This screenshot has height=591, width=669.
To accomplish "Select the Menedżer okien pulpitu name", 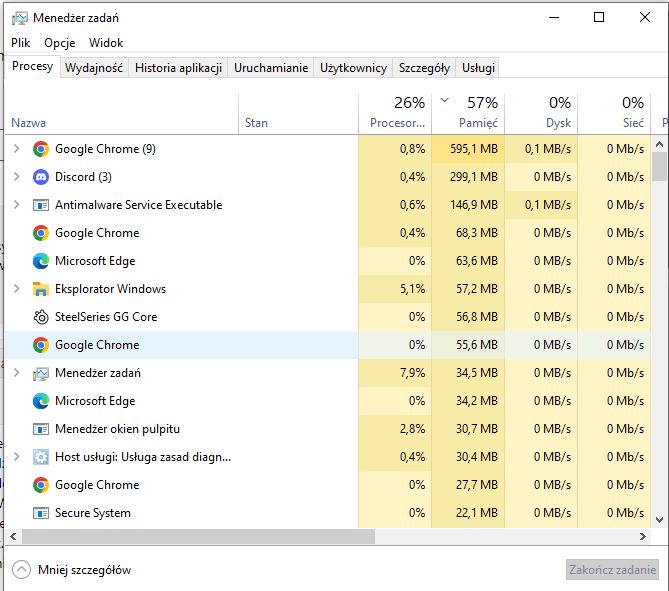I will click(x=117, y=429).
